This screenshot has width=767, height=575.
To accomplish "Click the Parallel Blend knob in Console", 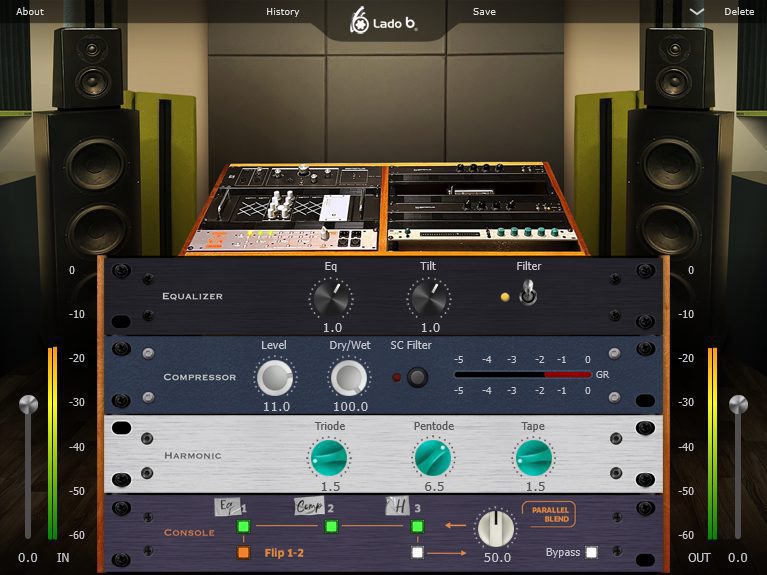I will [496, 528].
